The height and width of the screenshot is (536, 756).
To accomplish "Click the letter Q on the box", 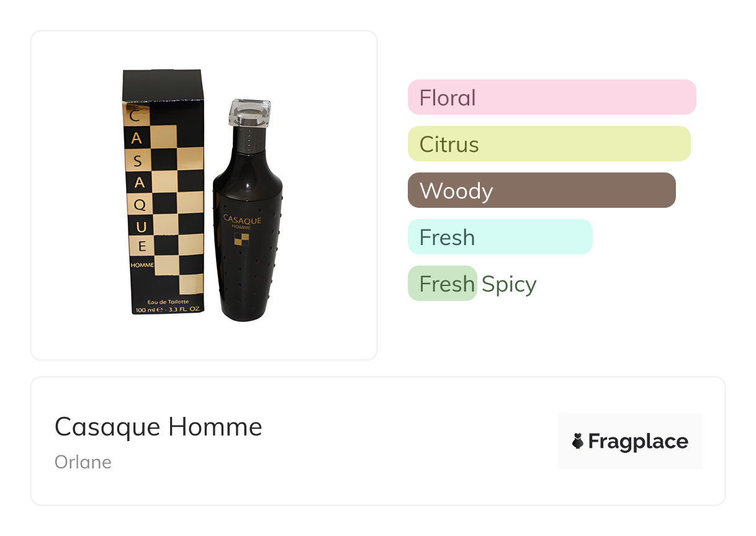I will tap(140, 204).
